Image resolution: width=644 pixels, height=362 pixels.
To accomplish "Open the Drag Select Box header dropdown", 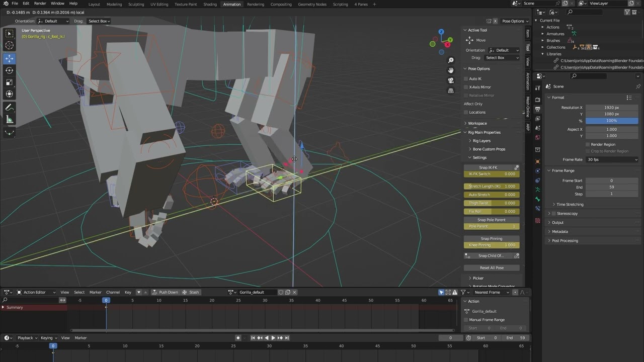I will coord(99,21).
